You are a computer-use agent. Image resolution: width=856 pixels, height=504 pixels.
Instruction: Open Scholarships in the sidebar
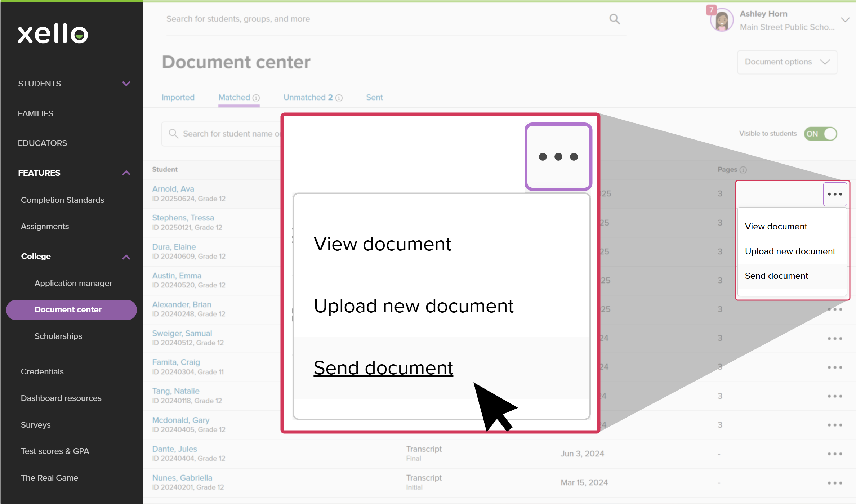click(58, 336)
